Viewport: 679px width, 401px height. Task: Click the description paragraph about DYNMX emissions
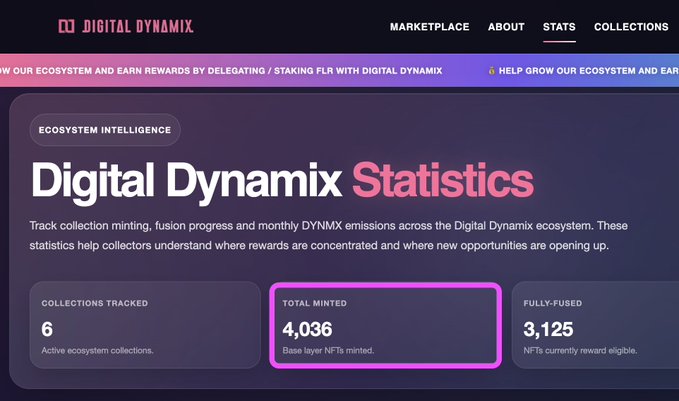[328, 236]
